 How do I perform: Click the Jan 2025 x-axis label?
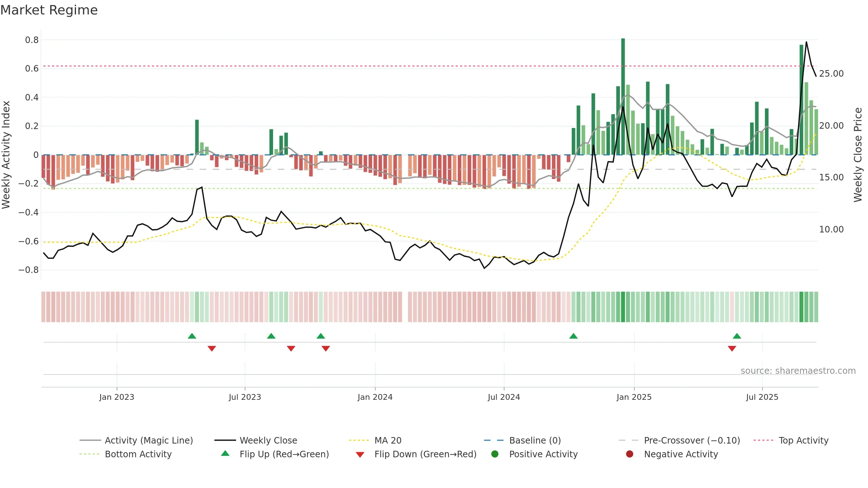634,397
